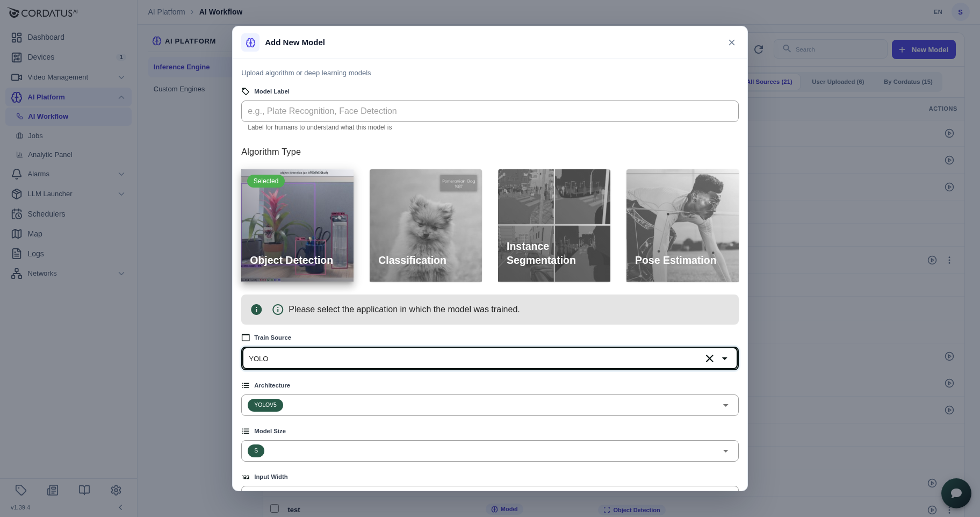
Task: Open the Analytic Panel page
Action: [x=68, y=155]
